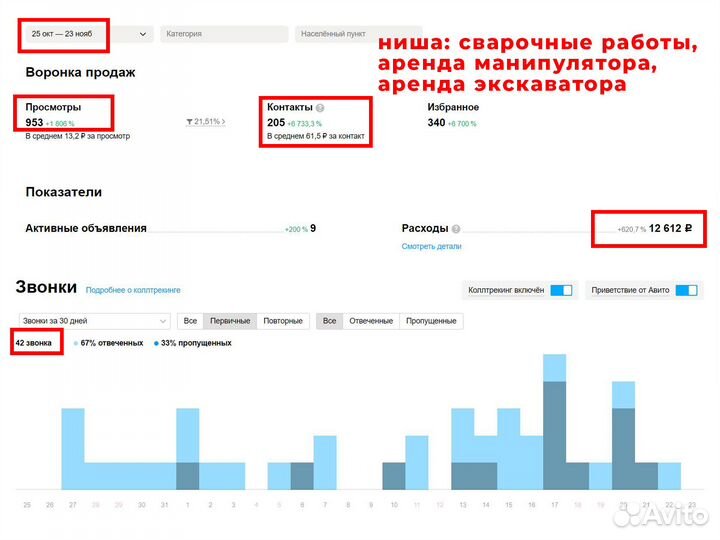Click the help icon next to Контакты
This screenshot has height=540, width=720.
click(320, 108)
